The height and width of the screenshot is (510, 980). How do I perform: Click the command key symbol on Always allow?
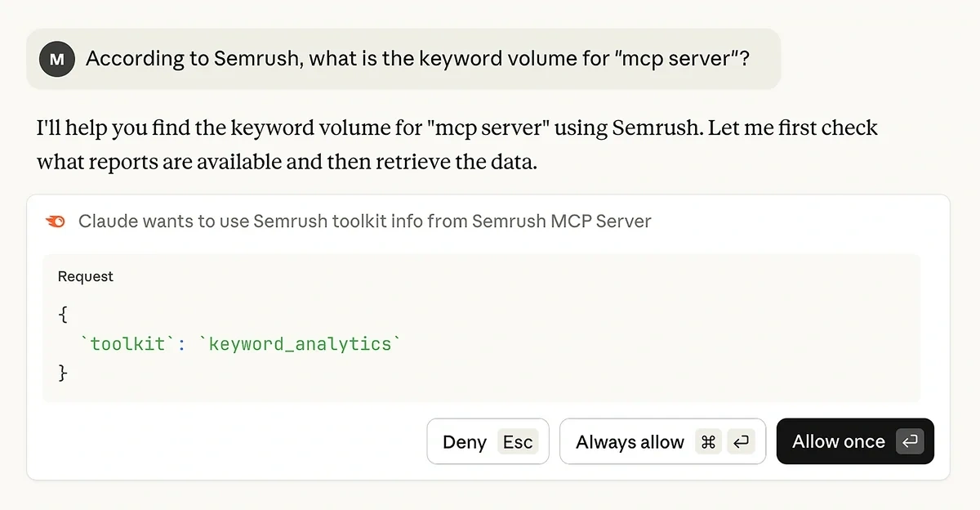click(710, 441)
